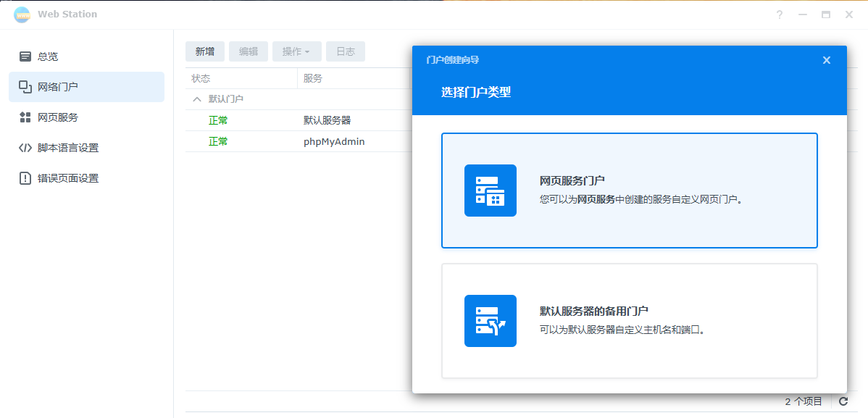Open 错误页面设置 in the sidebar

86,178
